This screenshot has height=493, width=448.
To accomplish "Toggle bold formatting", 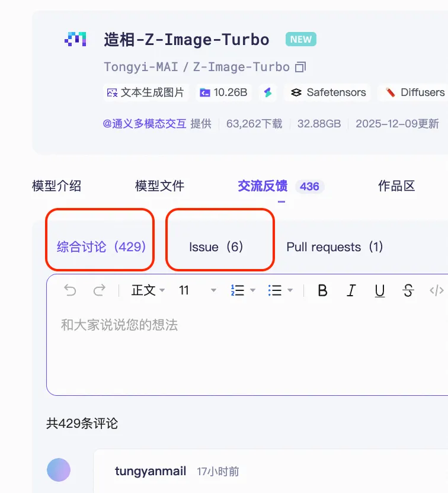I will [322, 290].
